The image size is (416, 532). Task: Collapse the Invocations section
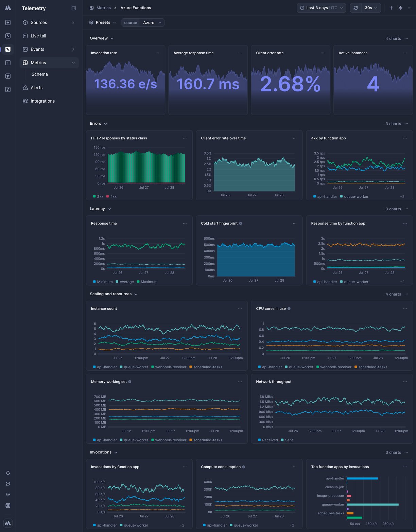[104, 453]
